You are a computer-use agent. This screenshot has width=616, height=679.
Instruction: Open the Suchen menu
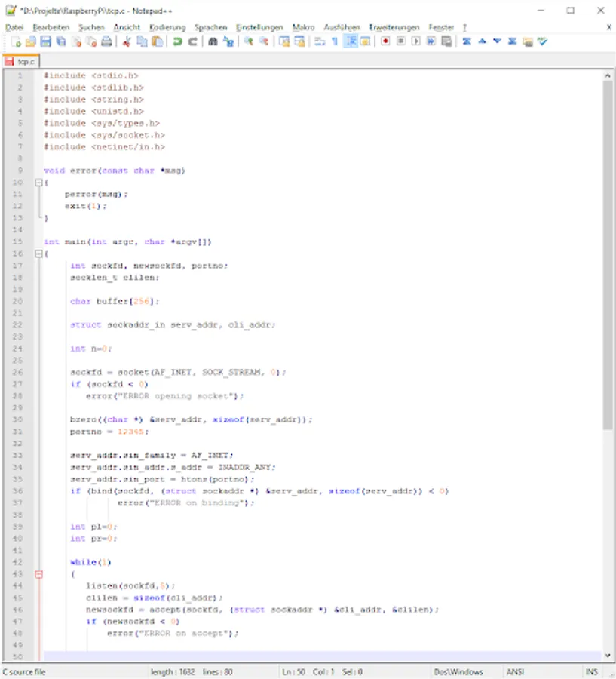(91, 27)
